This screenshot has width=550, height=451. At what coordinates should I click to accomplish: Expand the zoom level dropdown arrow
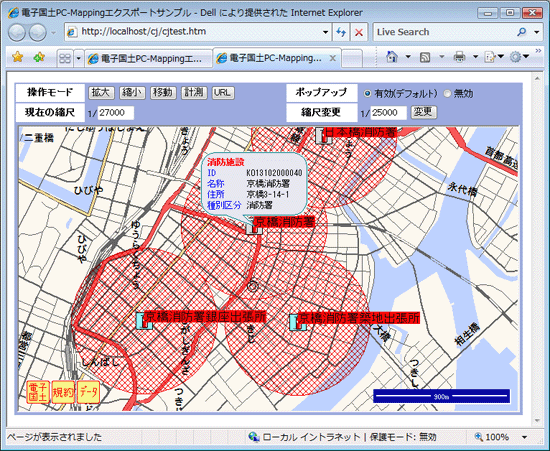pyautogui.click(x=525, y=437)
